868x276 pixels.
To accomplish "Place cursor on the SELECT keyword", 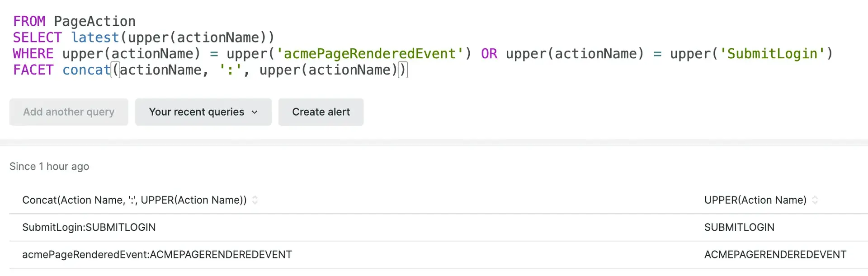I will click(37, 37).
